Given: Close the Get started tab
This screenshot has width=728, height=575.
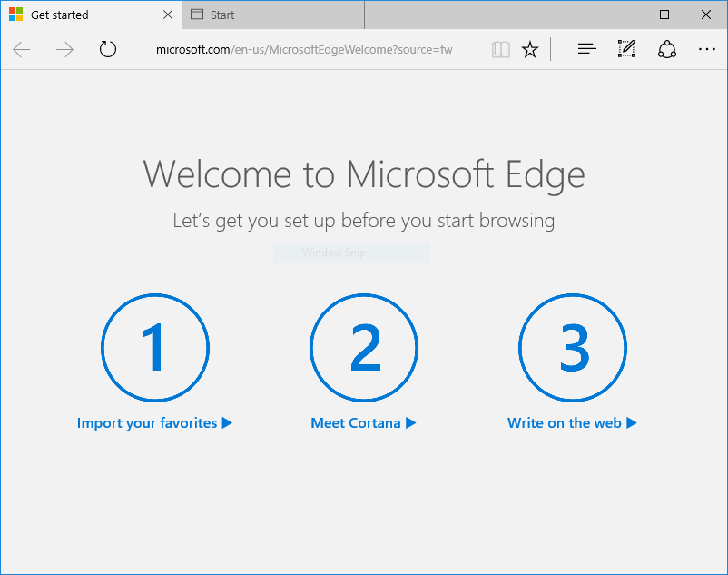Looking at the screenshot, I should [168, 15].
